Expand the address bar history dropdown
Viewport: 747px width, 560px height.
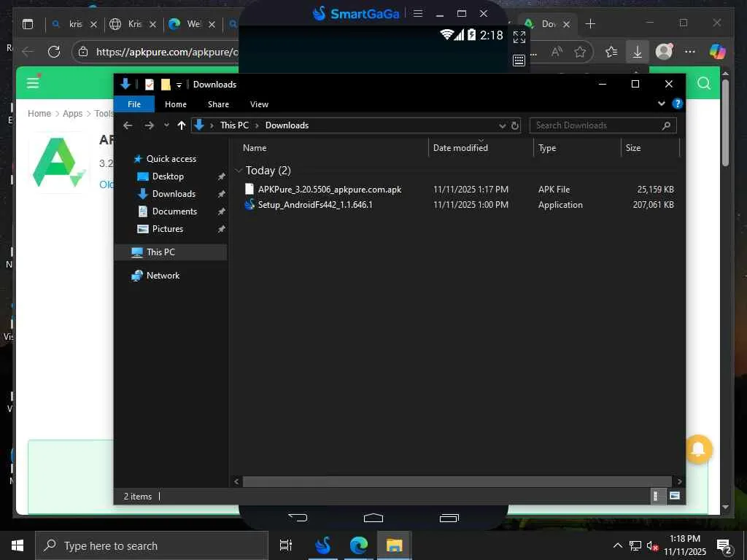coord(502,125)
